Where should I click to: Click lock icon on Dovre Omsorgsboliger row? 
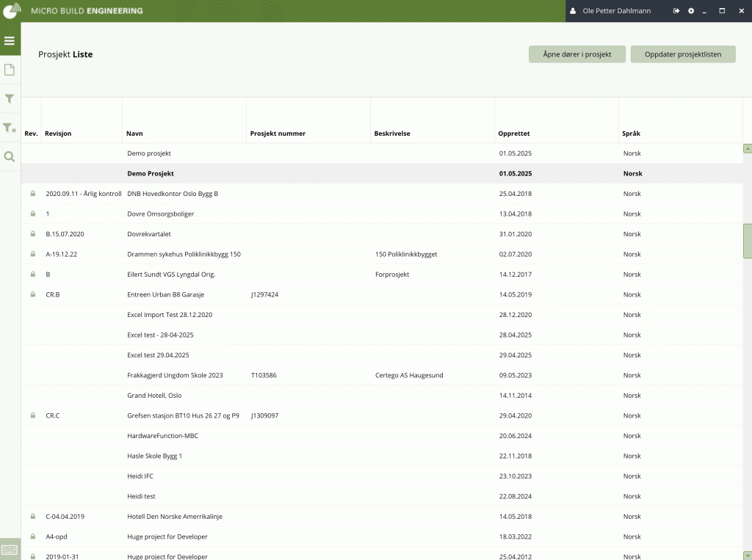[x=32, y=214]
